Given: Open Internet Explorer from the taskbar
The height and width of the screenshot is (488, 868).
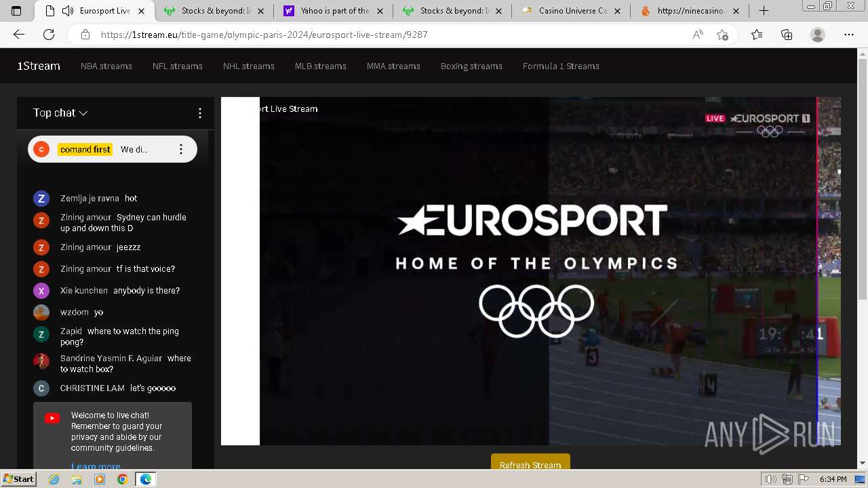Looking at the screenshot, I should (54, 479).
